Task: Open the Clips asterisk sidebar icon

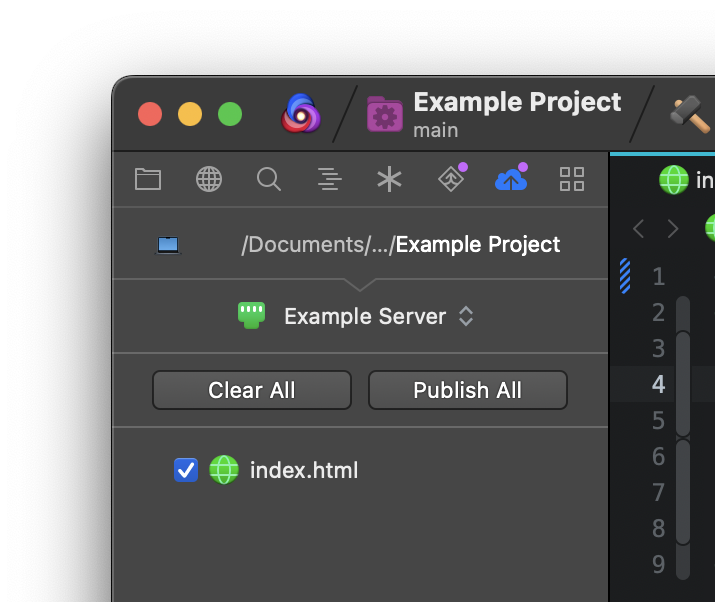Action: 389,179
